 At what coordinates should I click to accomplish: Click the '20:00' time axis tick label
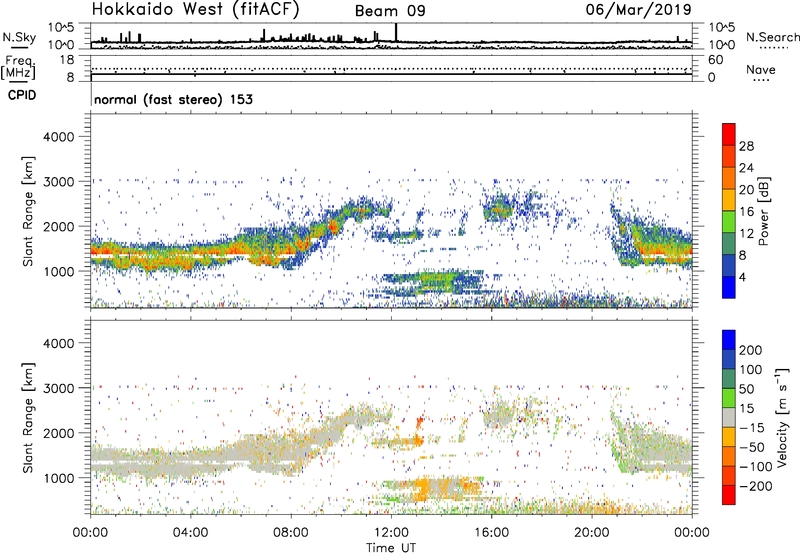pyautogui.click(x=591, y=533)
